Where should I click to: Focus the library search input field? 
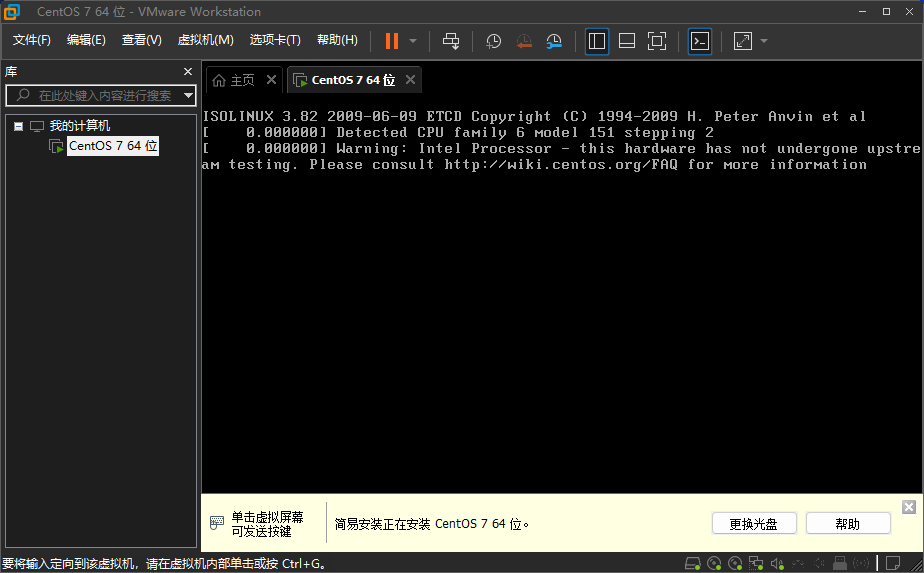pos(99,95)
